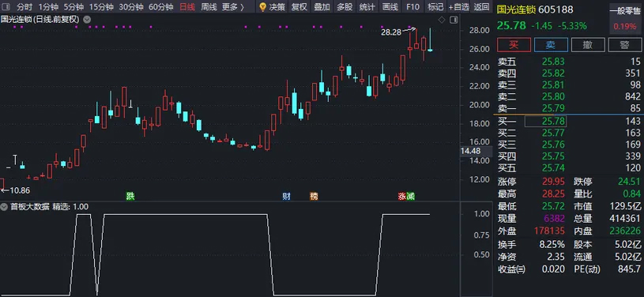Open the 决策 lightbulb tool
This screenshot has height=297, width=644.
273,7
